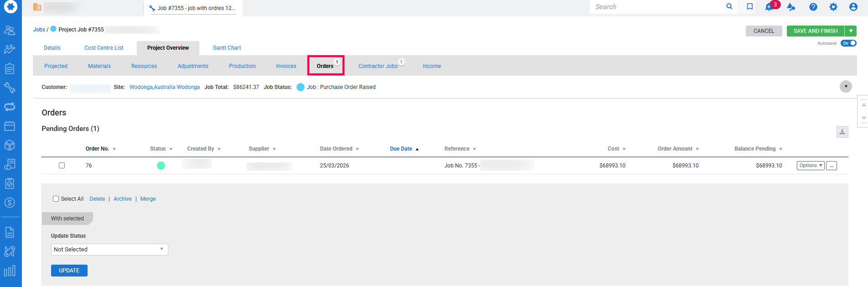The height and width of the screenshot is (287, 868).
Task: Click the Wodonga site link
Action: pyautogui.click(x=164, y=87)
